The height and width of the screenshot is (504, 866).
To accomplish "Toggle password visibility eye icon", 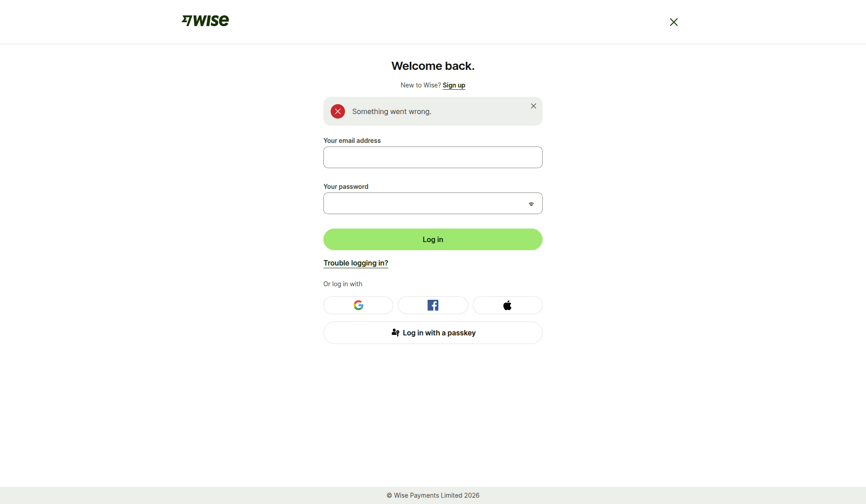I will point(531,204).
